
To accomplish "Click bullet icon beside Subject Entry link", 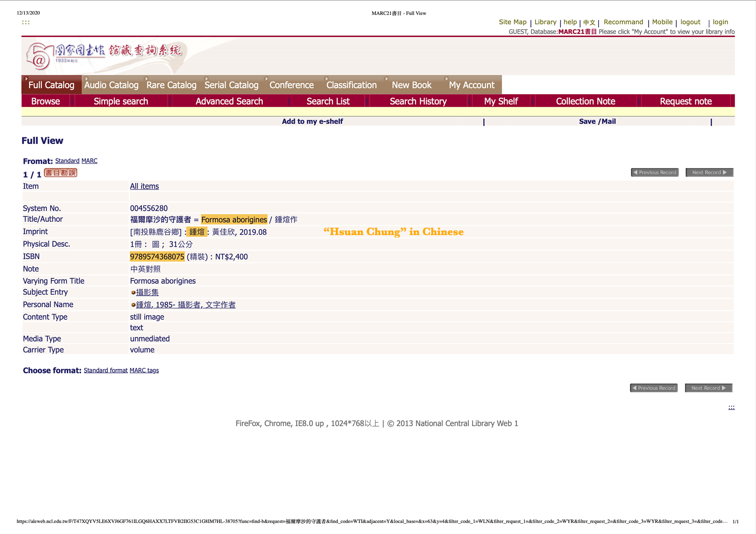I will pyautogui.click(x=133, y=292).
